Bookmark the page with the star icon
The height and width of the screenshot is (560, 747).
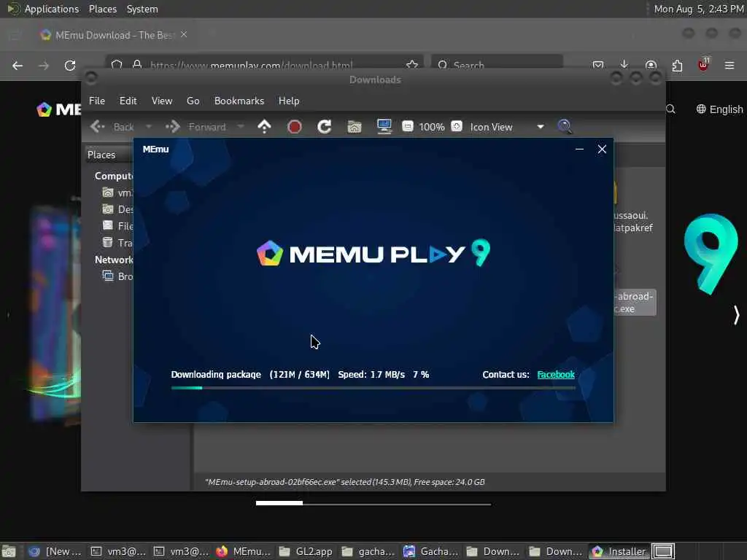412,65
